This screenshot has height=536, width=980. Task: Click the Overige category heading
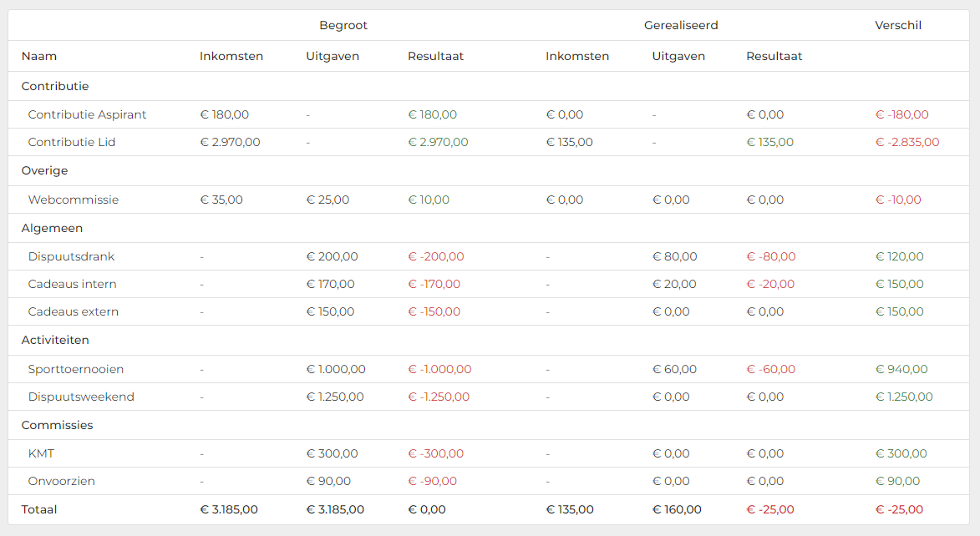[x=44, y=170]
